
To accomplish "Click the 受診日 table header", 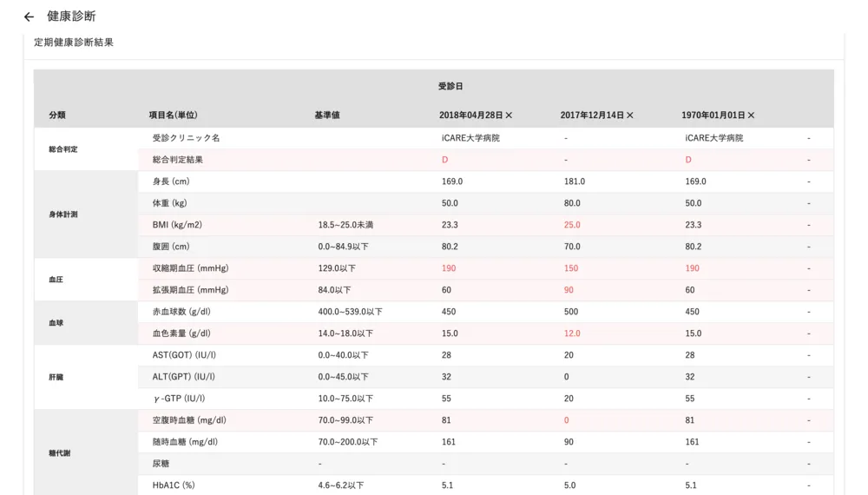I will tap(450, 87).
